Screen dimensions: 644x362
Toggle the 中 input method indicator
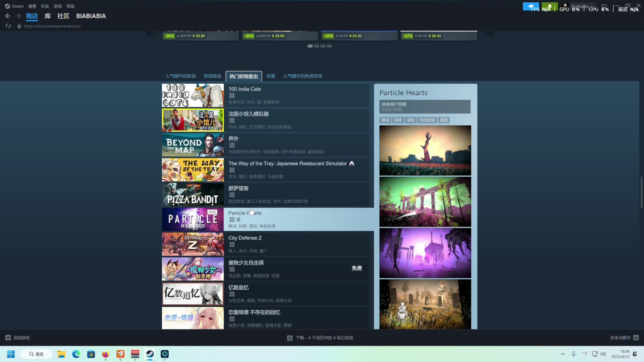tap(584, 354)
